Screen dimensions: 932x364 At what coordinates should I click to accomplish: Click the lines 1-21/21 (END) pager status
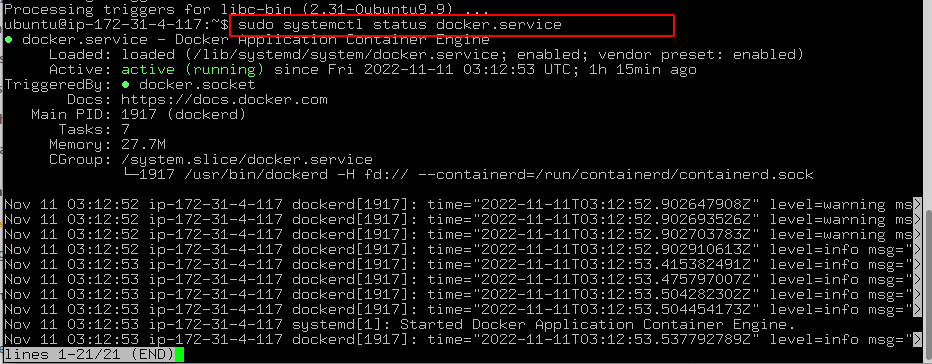(89, 354)
